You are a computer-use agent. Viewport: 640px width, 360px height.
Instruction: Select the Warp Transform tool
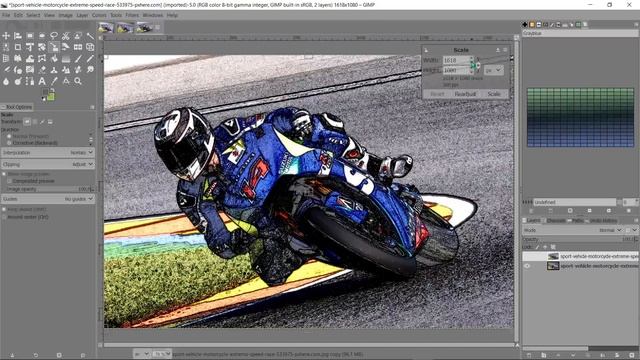(x=30, y=58)
